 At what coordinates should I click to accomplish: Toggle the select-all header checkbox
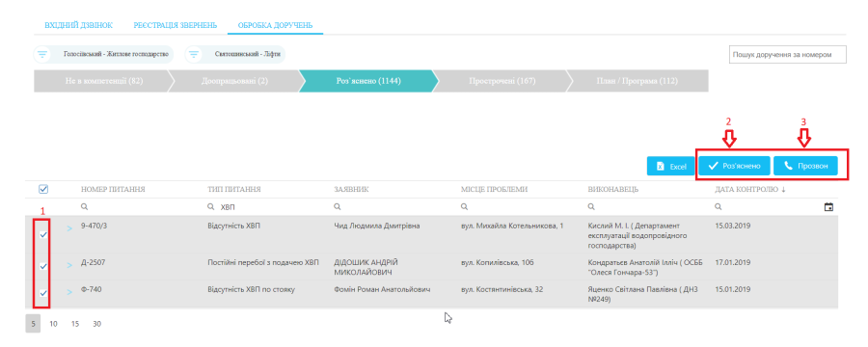click(43, 189)
